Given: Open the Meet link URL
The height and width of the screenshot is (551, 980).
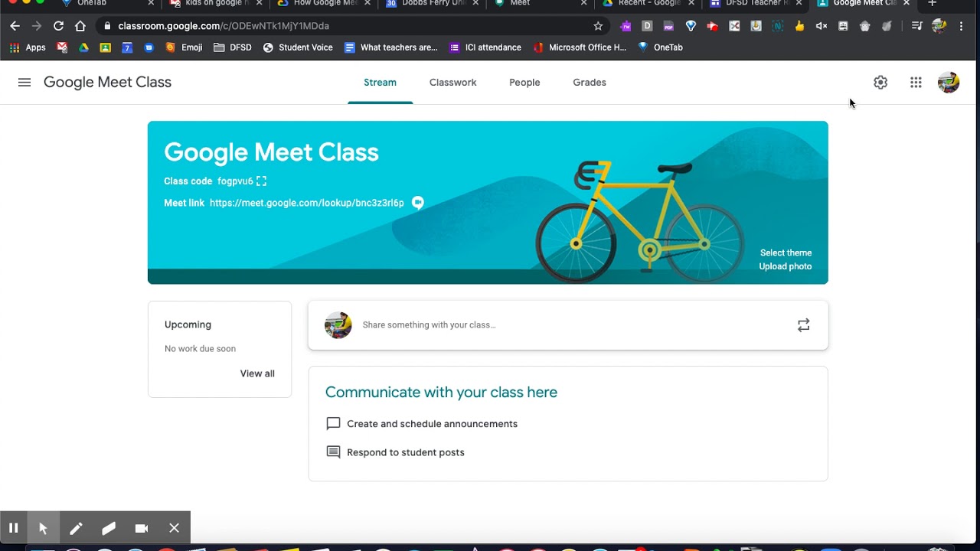Looking at the screenshot, I should click(306, 203).
